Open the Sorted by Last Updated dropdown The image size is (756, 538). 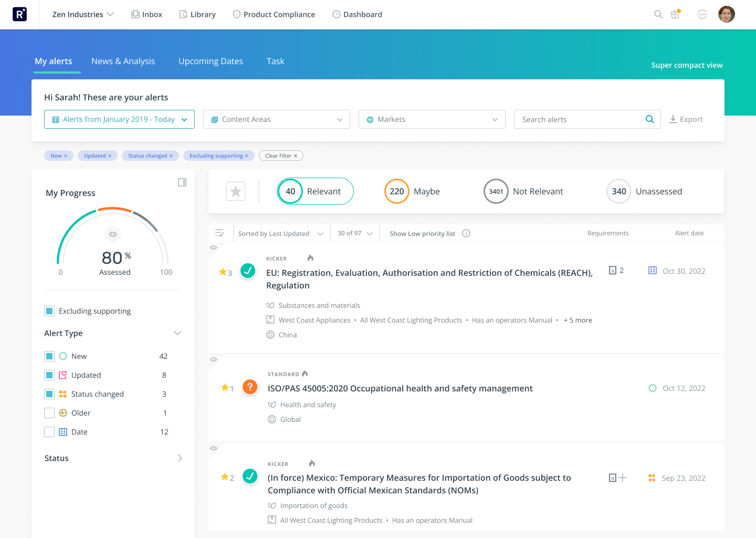coord(281,233)
